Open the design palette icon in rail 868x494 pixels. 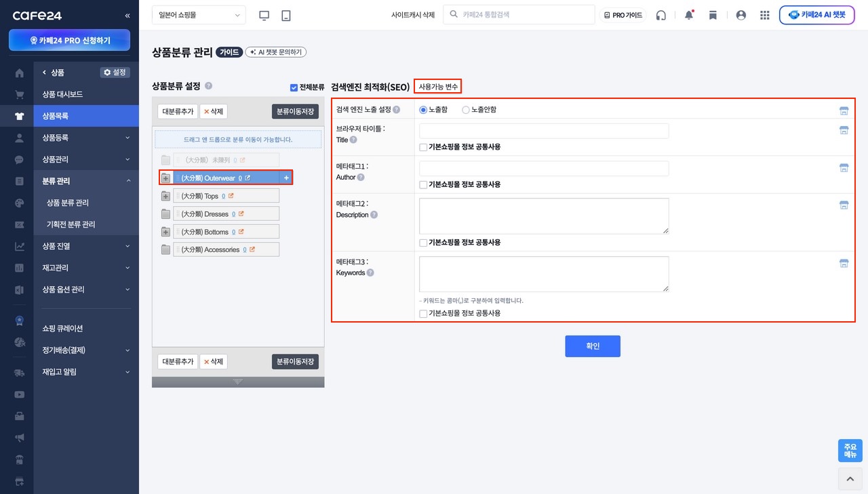(x=19, y=203)
